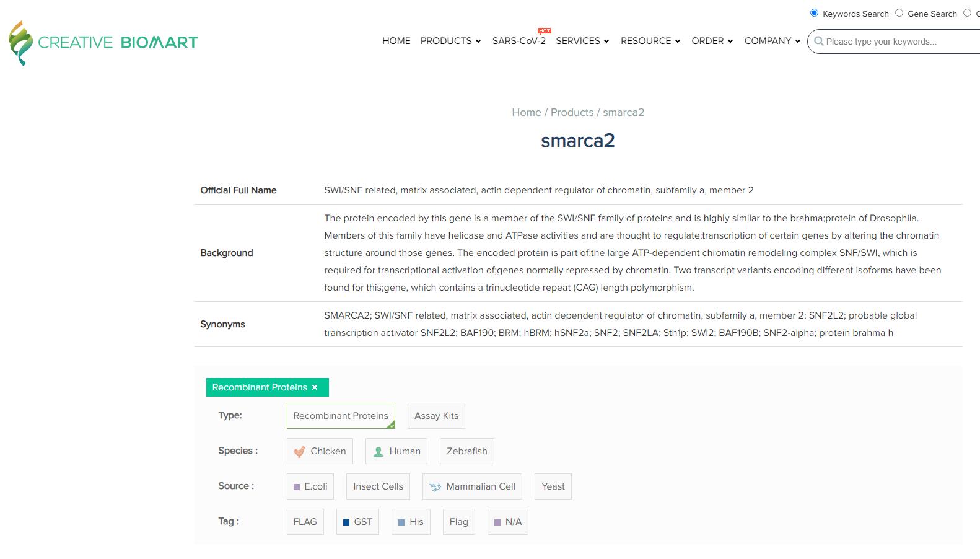Click the smarca2 page heading
Screen dimensions: 980x559
click(578, 141)
